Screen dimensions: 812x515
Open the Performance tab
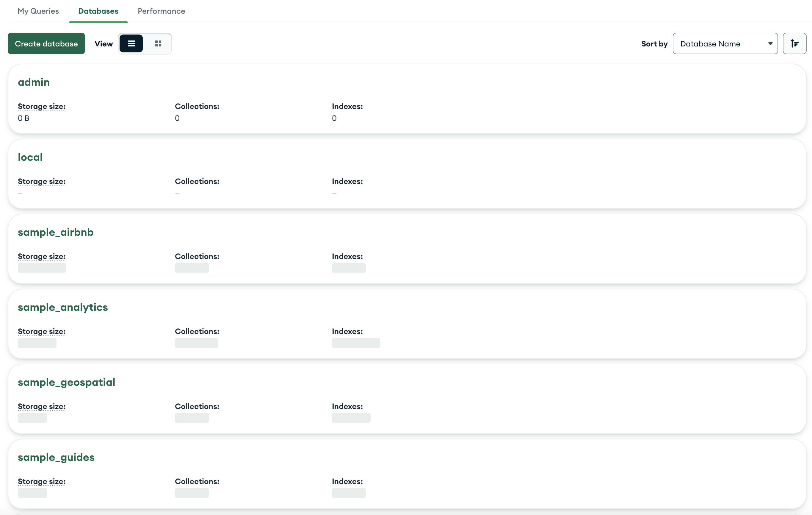click(x=161, y=11)
